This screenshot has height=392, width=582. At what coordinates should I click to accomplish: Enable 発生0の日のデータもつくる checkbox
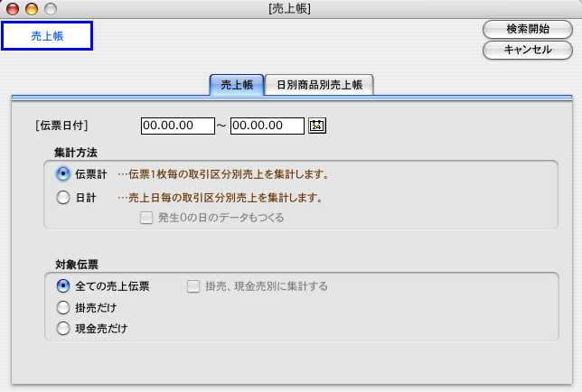point(145,217)
